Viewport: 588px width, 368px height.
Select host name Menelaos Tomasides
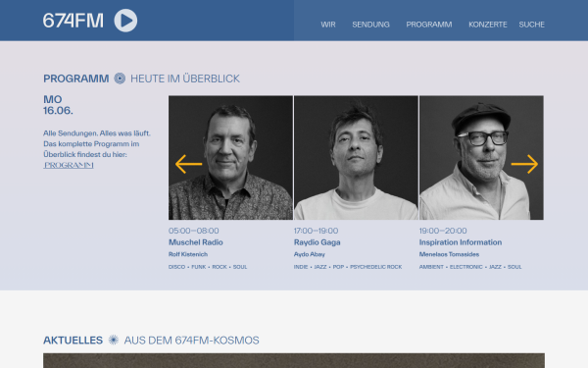pos(449,254)
